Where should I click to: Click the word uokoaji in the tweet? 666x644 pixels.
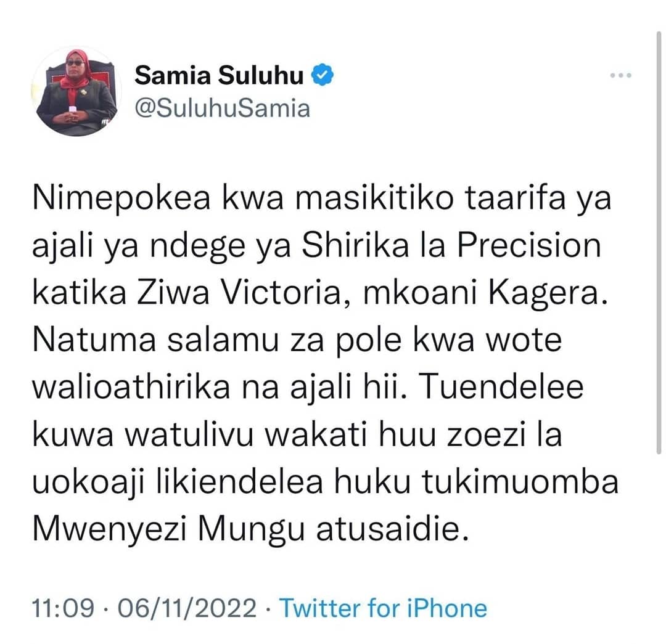point(89,483)
